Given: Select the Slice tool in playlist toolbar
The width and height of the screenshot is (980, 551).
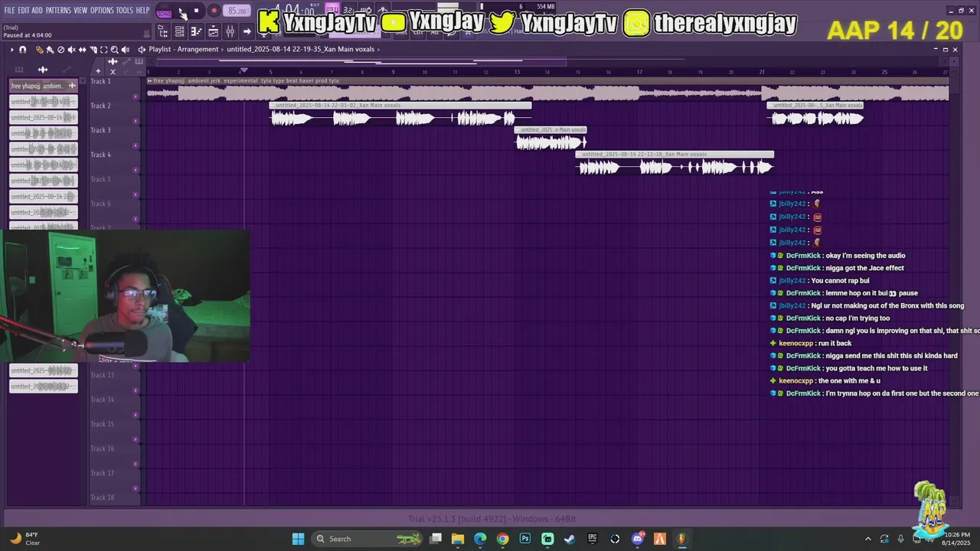Looking at the screenshot, I should [93, 50].
